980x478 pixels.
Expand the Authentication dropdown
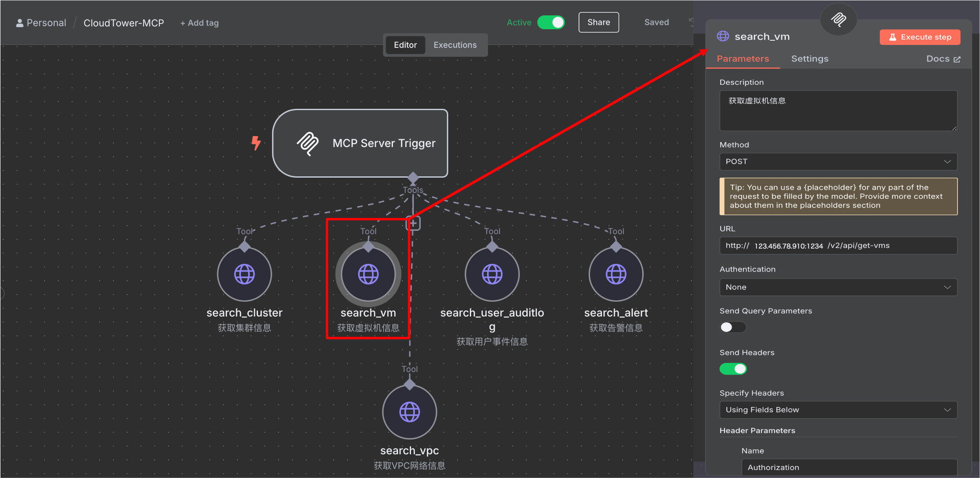pyautogui.click(x=838, y=287)
